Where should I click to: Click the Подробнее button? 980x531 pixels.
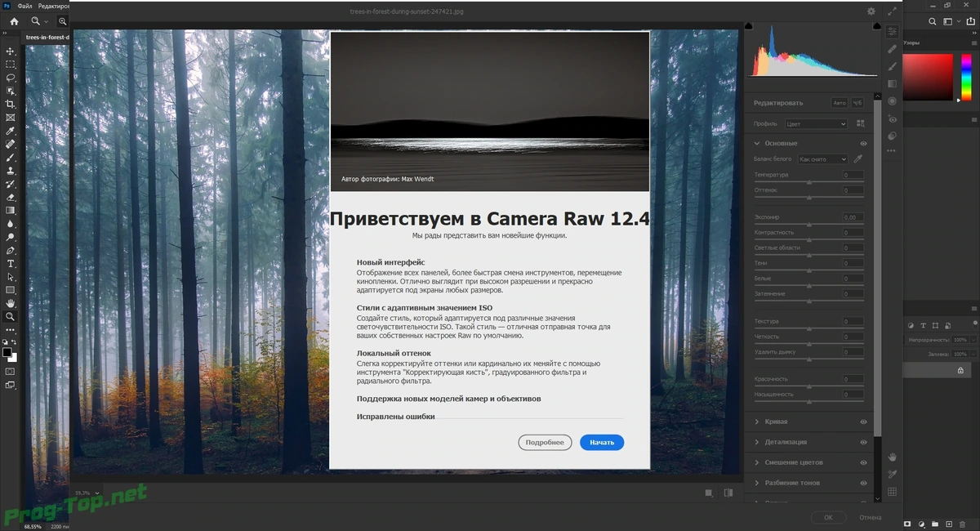click(545, 442)
